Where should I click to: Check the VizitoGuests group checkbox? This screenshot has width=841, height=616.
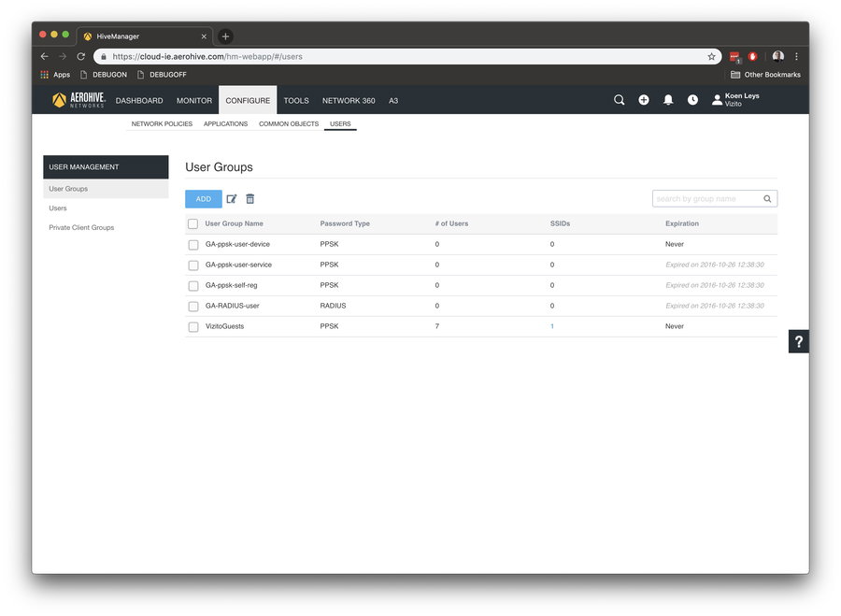(x=193, y=327)
